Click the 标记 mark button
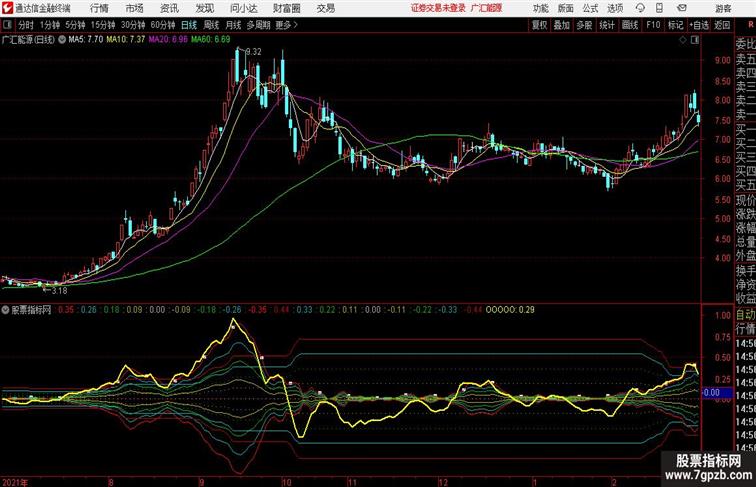The height and width of the screenshot is (487, 756). pos(675,25)
